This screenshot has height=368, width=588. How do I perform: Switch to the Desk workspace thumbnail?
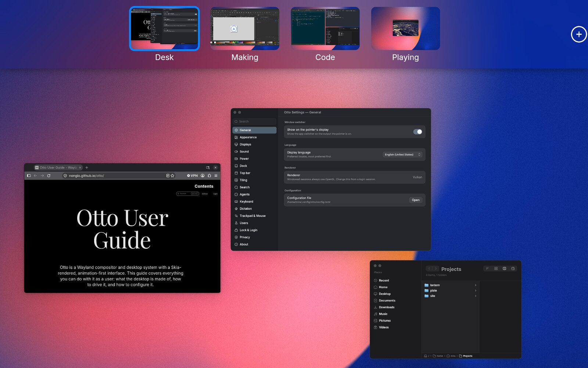click(x=164, y=28)
